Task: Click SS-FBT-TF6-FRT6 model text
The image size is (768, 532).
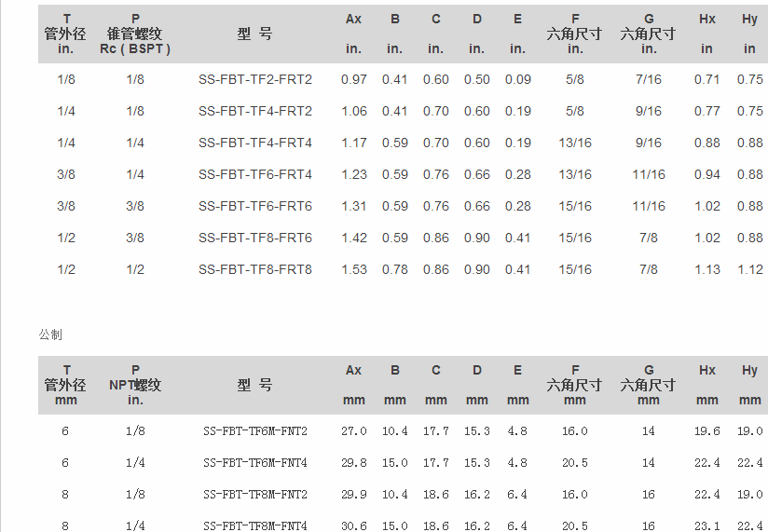Action: tap(254, 206)
